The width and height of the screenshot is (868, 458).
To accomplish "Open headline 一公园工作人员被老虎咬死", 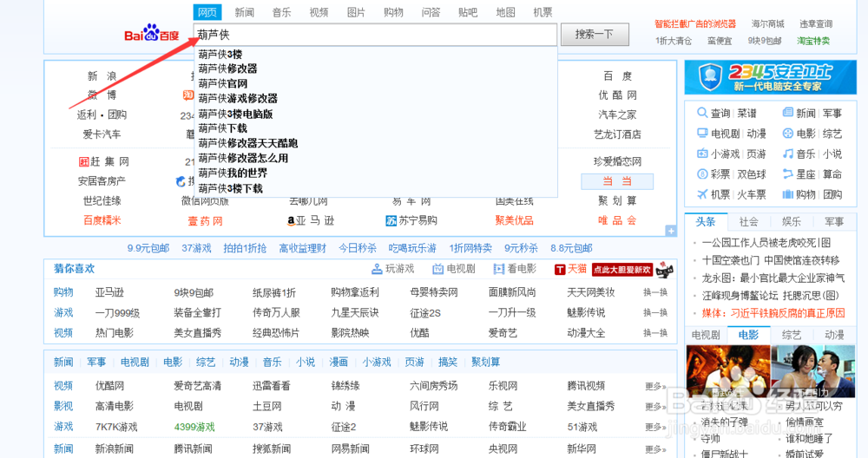I will coord(766,243).
